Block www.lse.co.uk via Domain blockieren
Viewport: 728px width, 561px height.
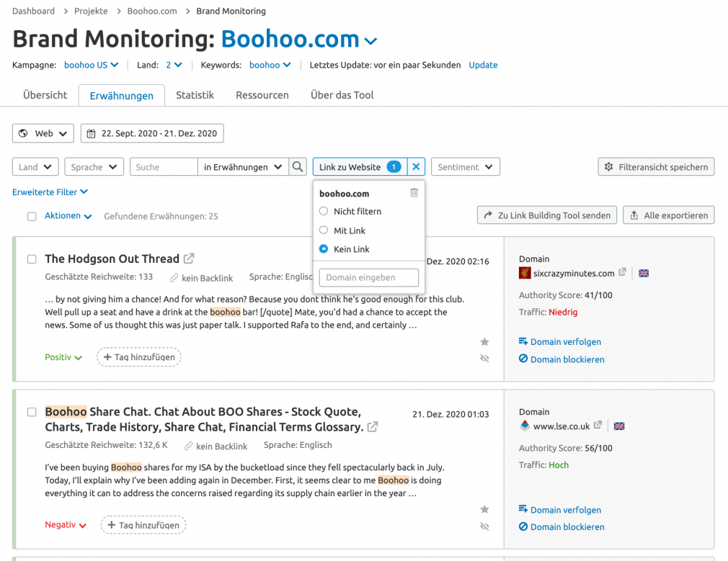coord(561,526)
